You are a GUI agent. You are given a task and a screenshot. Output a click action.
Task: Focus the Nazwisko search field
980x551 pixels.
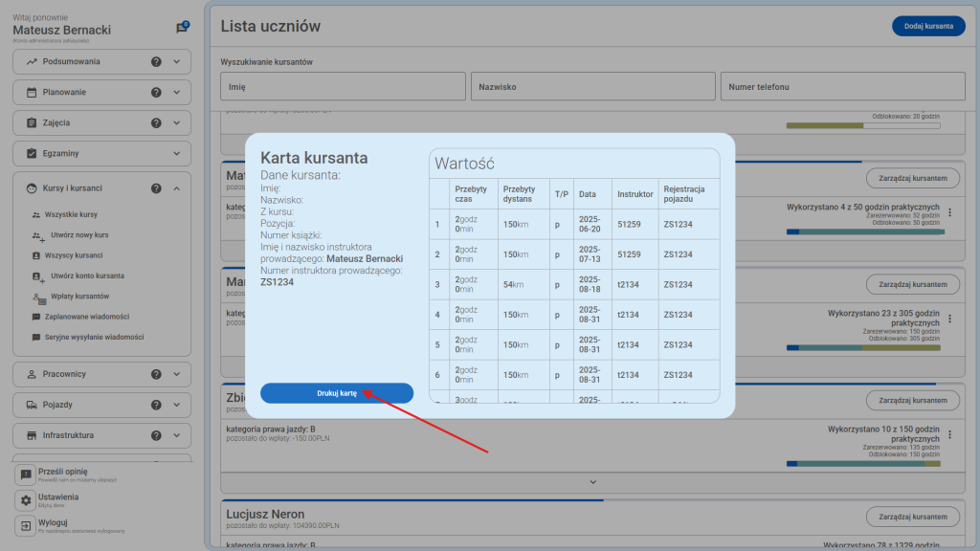click(591, 86)
